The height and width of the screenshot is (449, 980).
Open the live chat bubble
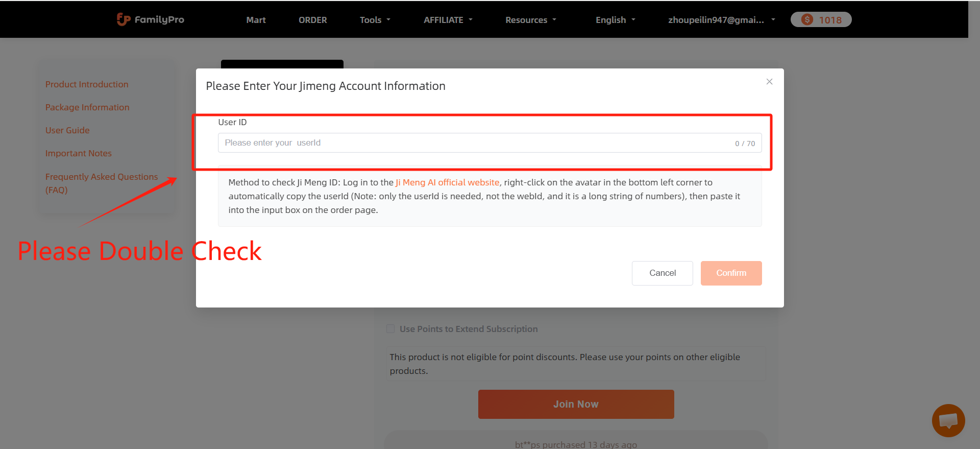(948, 420)
